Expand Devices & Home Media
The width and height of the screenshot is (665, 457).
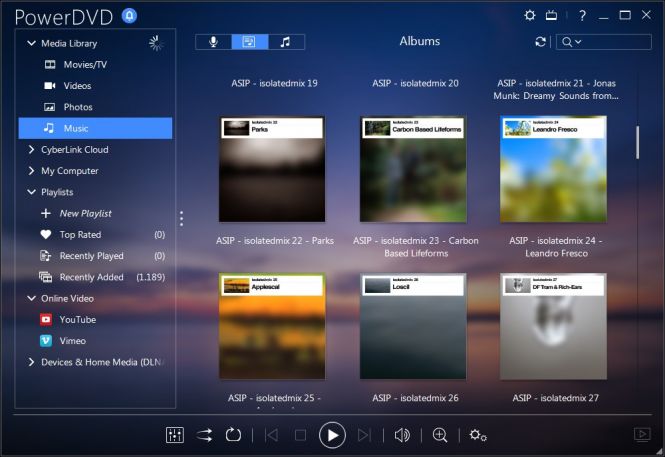point(31,362)
